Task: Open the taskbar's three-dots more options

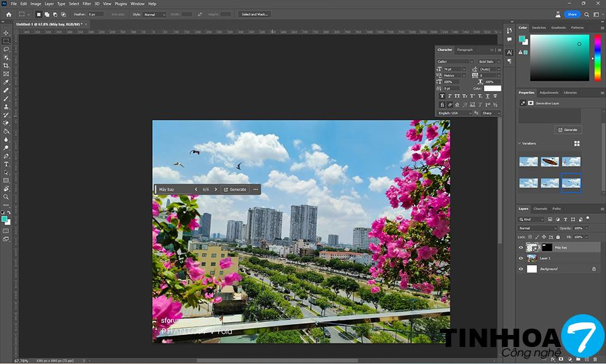Action: [256, 189]
